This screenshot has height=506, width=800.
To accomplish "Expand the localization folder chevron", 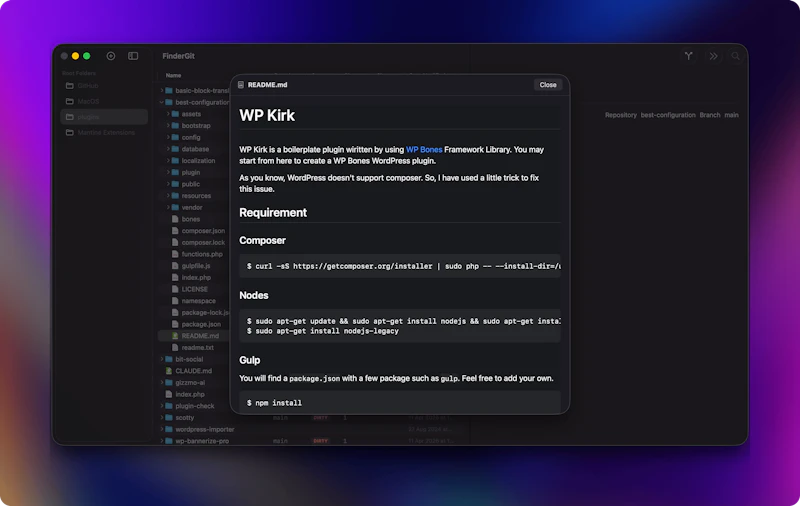I will tap(168, 161).
